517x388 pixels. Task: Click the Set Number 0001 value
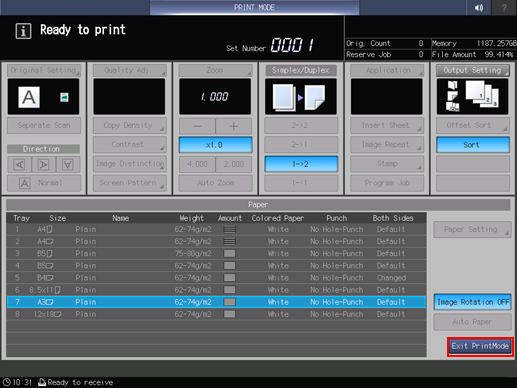[x=292, y=45]
